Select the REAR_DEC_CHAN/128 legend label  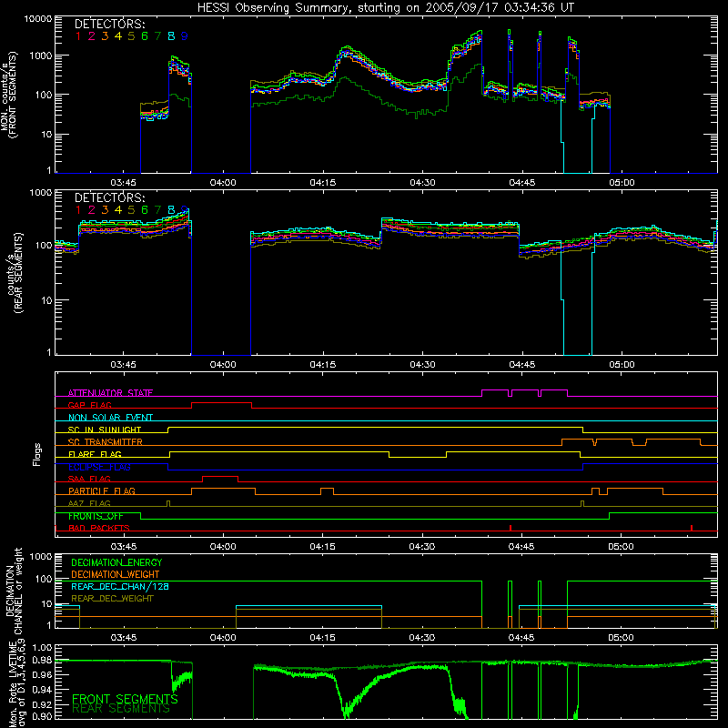coord(120,587)
